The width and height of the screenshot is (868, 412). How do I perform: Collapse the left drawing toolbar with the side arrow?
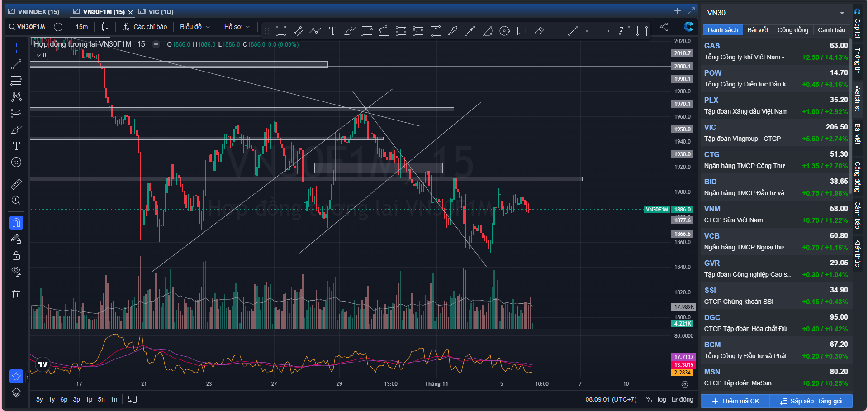27,377
